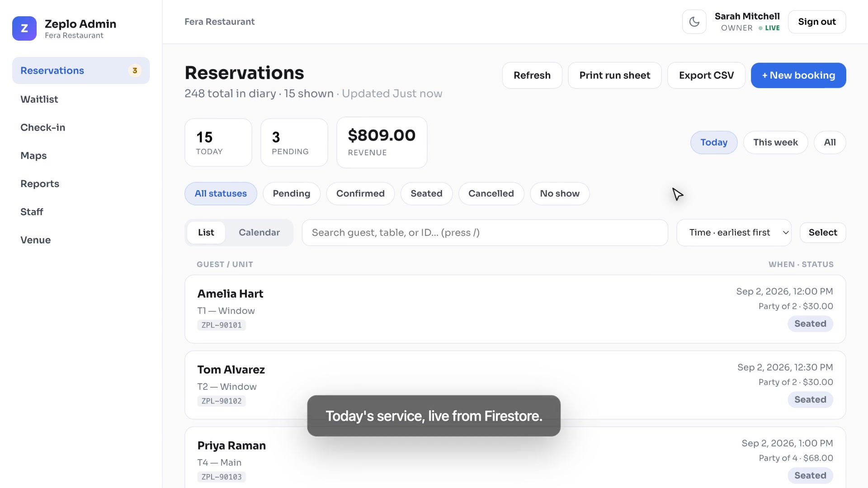Click Seated status badge on Amelia Hart row
The height and width of the screenshot is (488, 868).
click(x=810, y=324)
